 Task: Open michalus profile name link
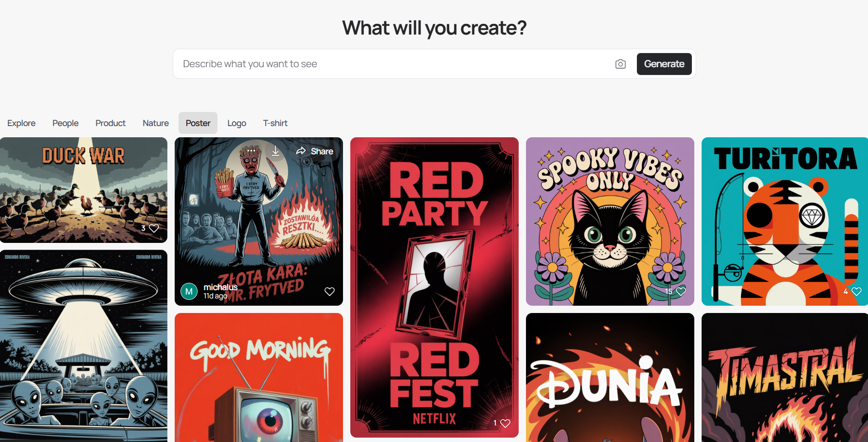tap(220, 287)
